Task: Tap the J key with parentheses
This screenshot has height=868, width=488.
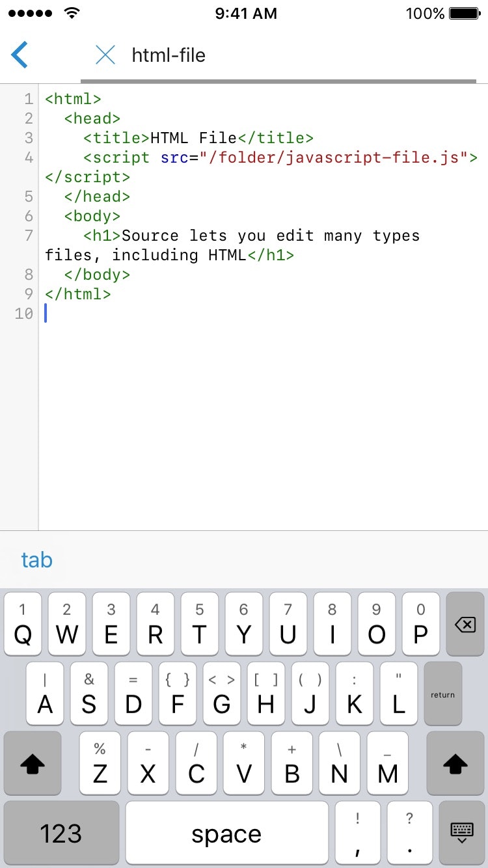Action: pos(310,694)
